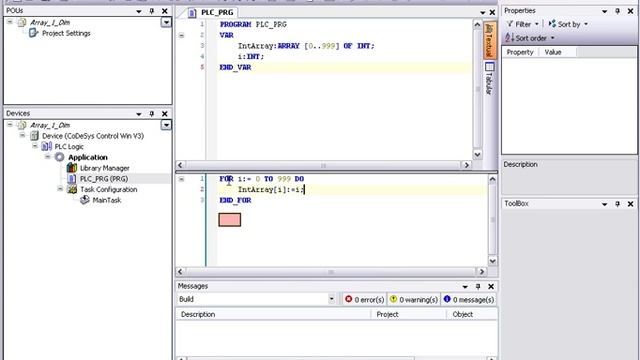This screenshot has height=360, width=640.
Task: Click the Property column header
Action: point(520,52)
